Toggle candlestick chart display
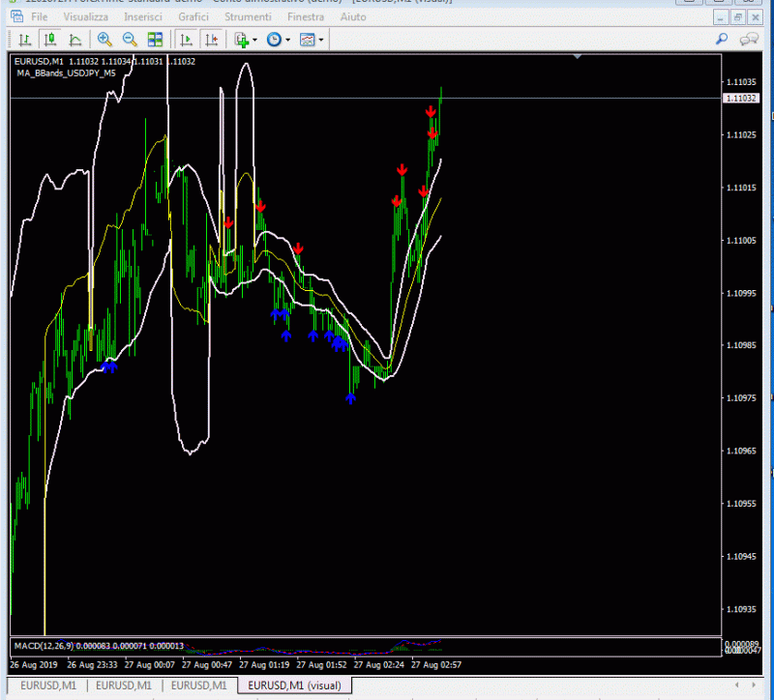Viewport: 774px width, 700px height. tap(50, 40)
